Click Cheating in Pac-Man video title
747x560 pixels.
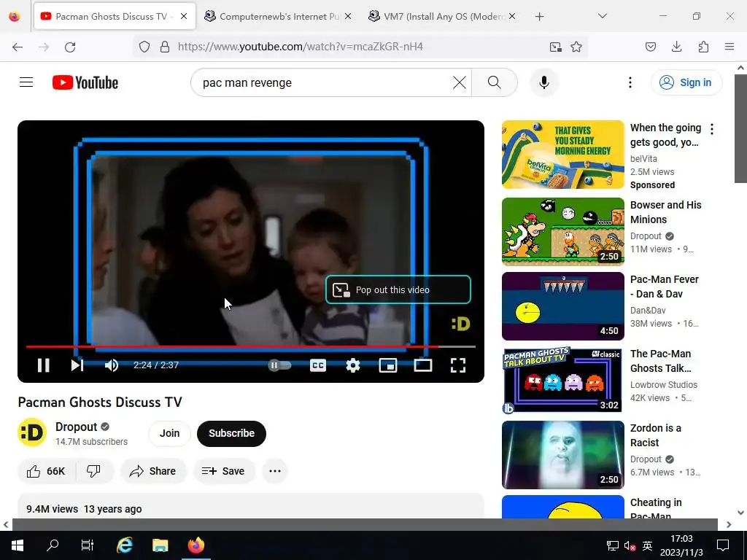coord(656,509)
